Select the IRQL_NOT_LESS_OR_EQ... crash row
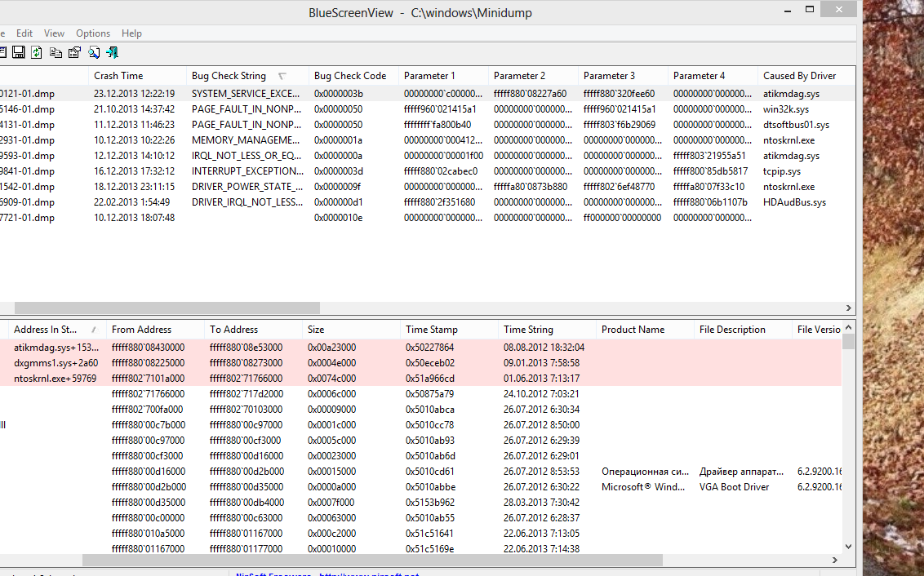924x576 pixels. (427, 156)
